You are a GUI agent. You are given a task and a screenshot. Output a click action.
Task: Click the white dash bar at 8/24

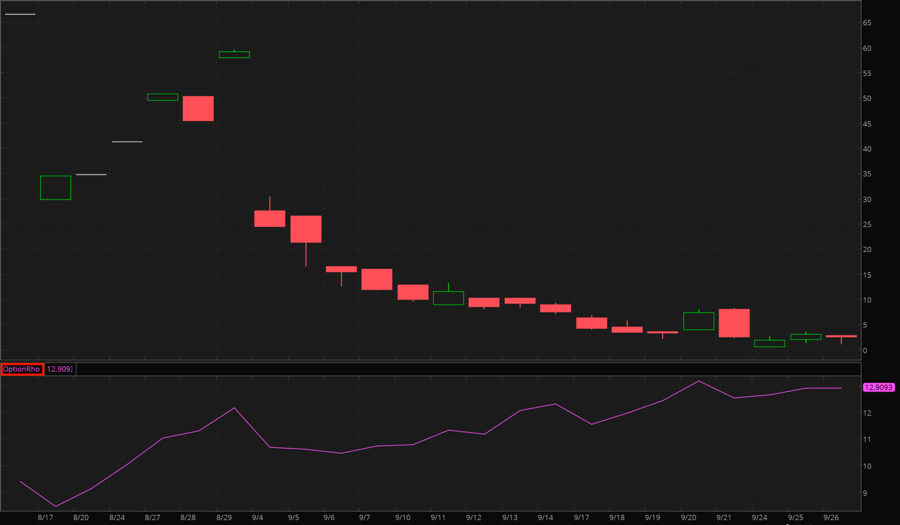(x=127, y=142)
